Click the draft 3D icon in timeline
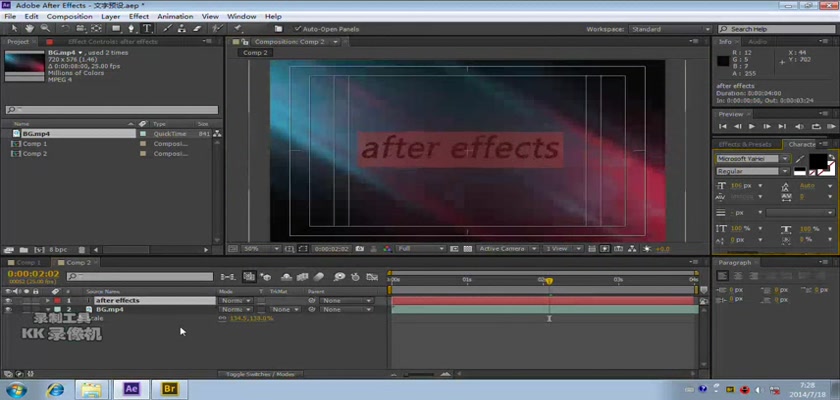Viewport: 840px width, 400px height. pyautogui.click(x=266, y=277)
